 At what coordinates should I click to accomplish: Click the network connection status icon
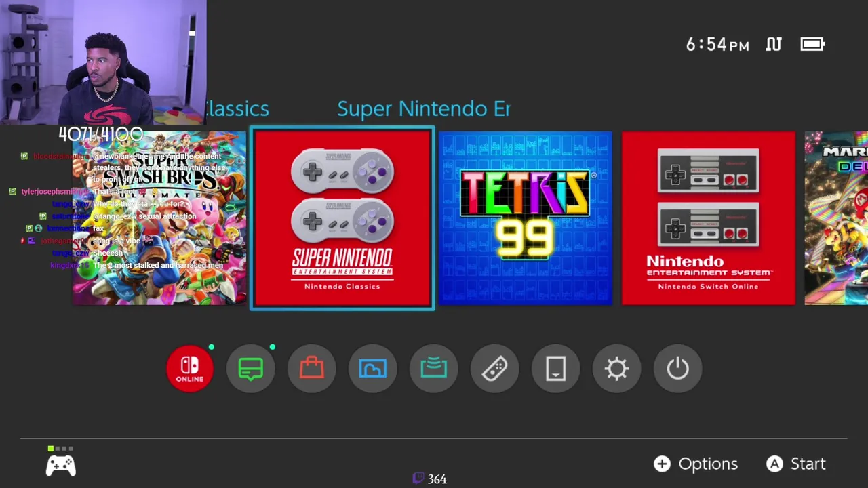point(774,44)
